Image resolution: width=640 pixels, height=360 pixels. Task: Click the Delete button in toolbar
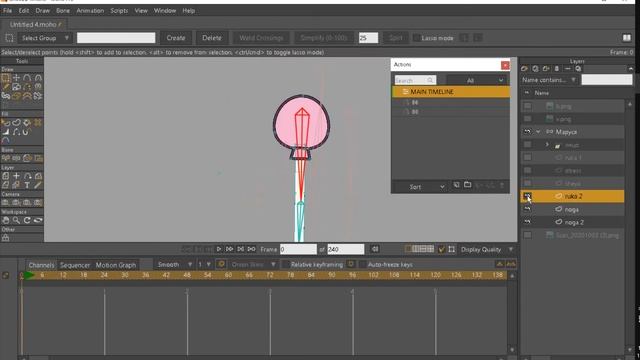212,38
